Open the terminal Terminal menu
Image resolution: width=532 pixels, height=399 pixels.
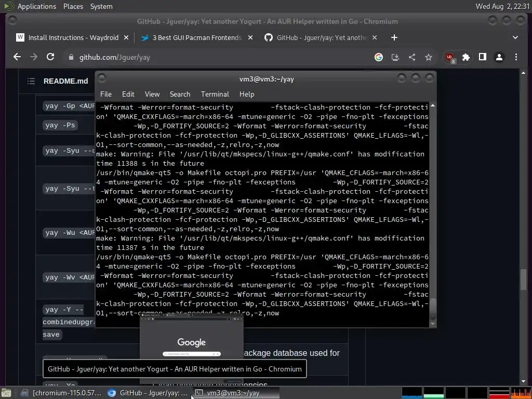[x=215, y=95]
